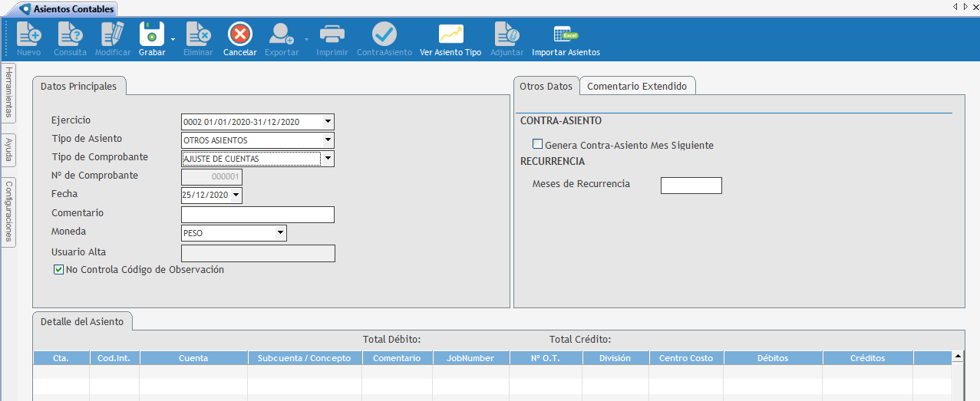
Task: Click the Nuevo document icon
Action: (x=28, y=35)
